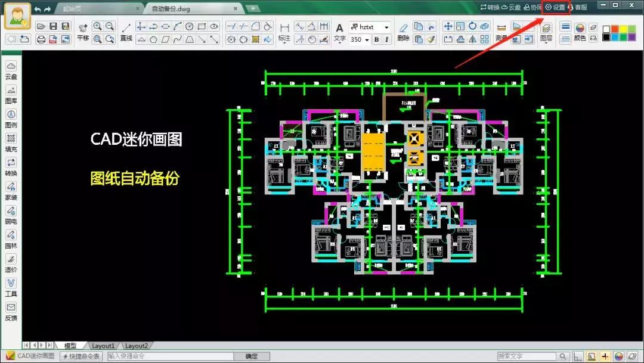Export drawing to PDF
The height and width of the screenshot is (363, 644).
pyautogui.click(x=53, y=39)
